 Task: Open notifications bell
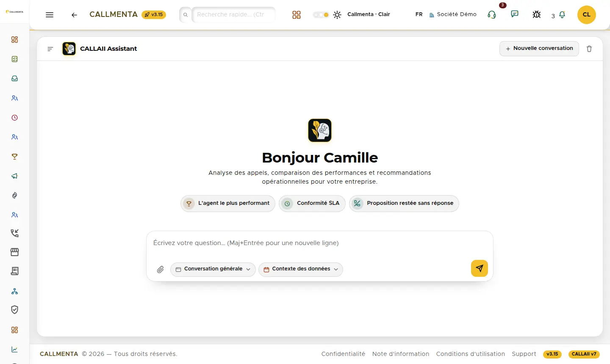coord(562,15)
